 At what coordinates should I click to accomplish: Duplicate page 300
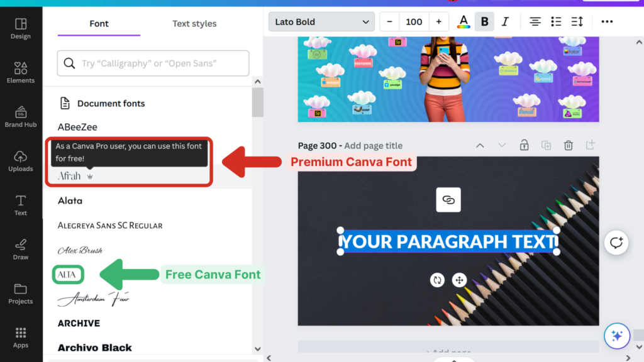(x=547, y=145)
